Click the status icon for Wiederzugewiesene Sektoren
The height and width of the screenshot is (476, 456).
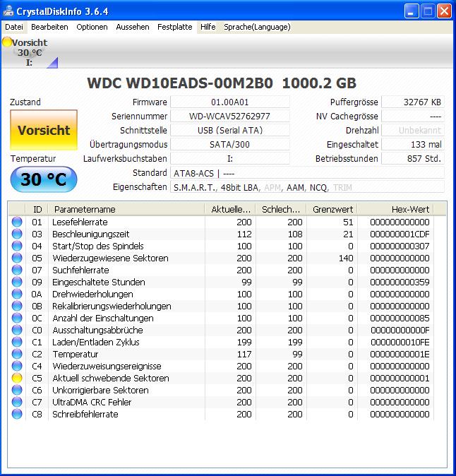(x=17, y=258)
